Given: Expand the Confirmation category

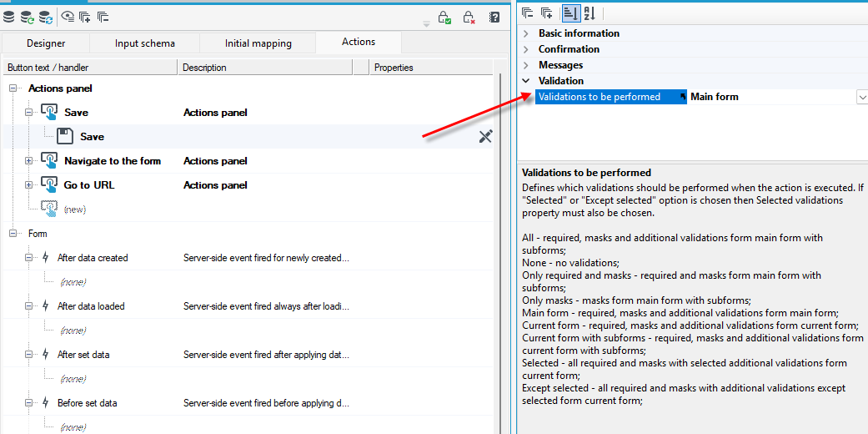Looking at the screenshot, I should click(x=526, y=49).
